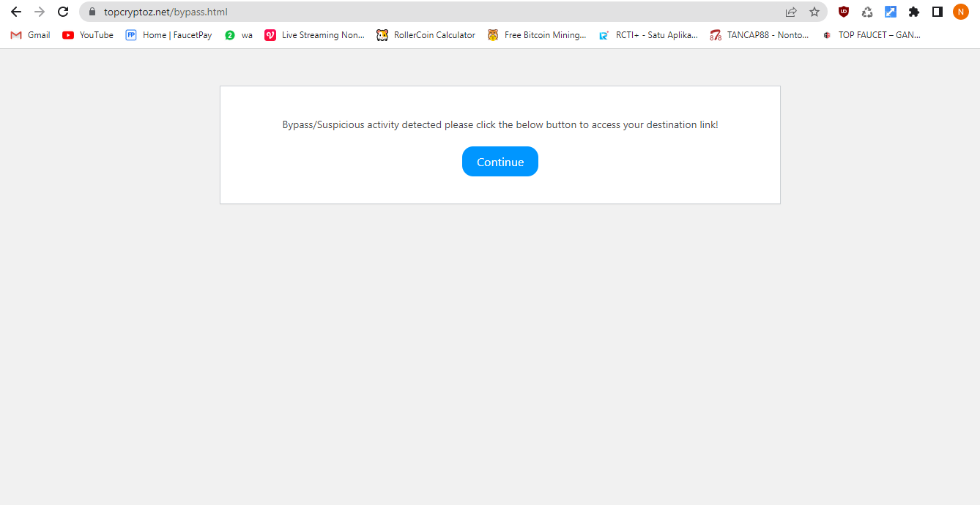This screenshot has height=505, width=980.
Task: Open the blue arrows extension icon
Action: coord(890,12)
